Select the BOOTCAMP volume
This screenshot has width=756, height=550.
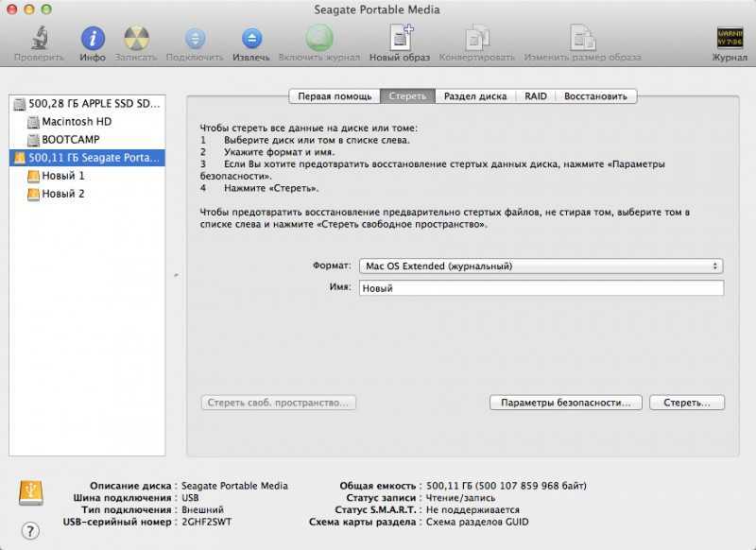click(x=87, y=139)
